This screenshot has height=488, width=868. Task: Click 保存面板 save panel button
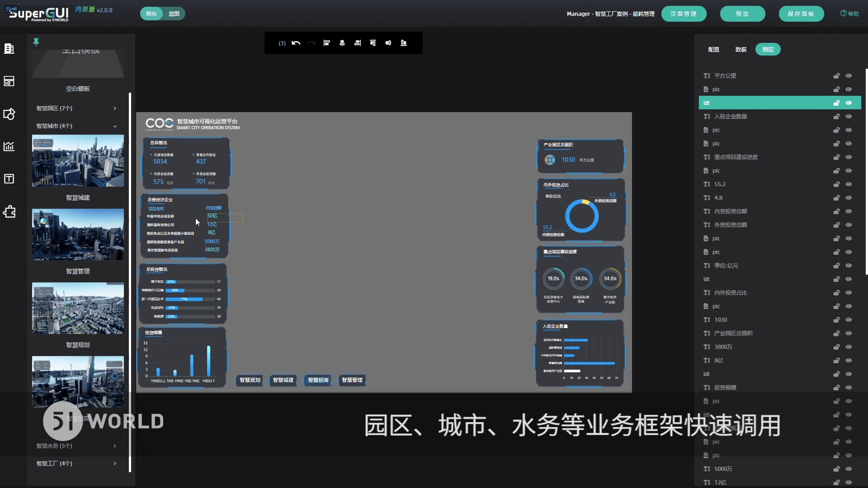tap(801, 14)
